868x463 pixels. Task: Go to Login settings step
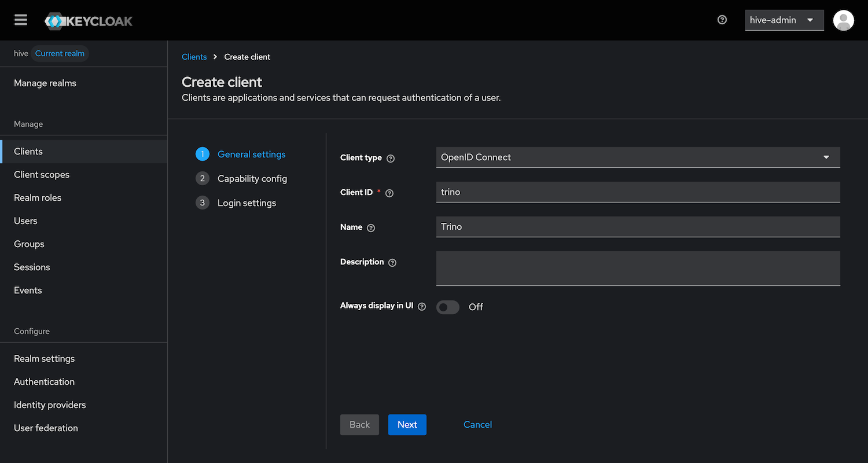click(247, 203)
